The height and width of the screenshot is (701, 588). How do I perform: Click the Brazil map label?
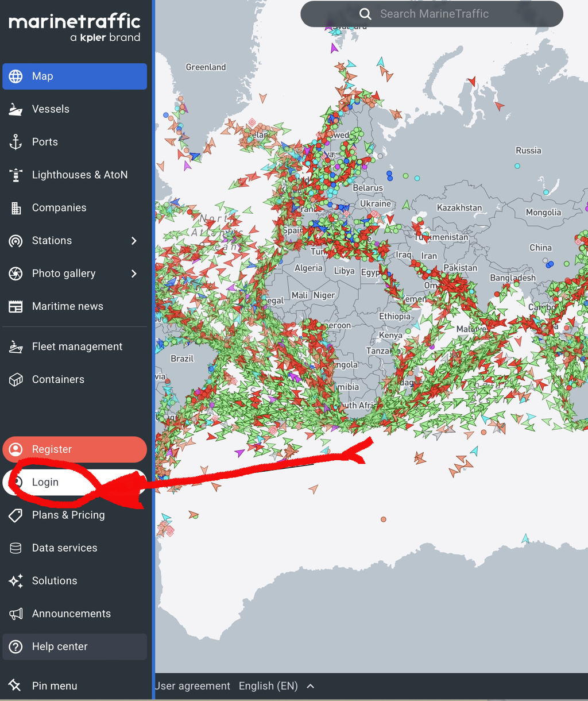tap(182, 359)
